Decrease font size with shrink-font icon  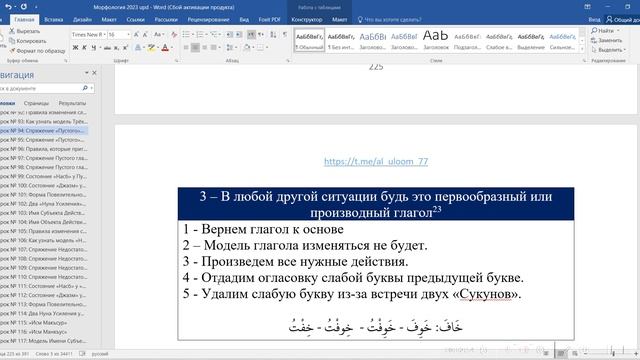(145, 35)
